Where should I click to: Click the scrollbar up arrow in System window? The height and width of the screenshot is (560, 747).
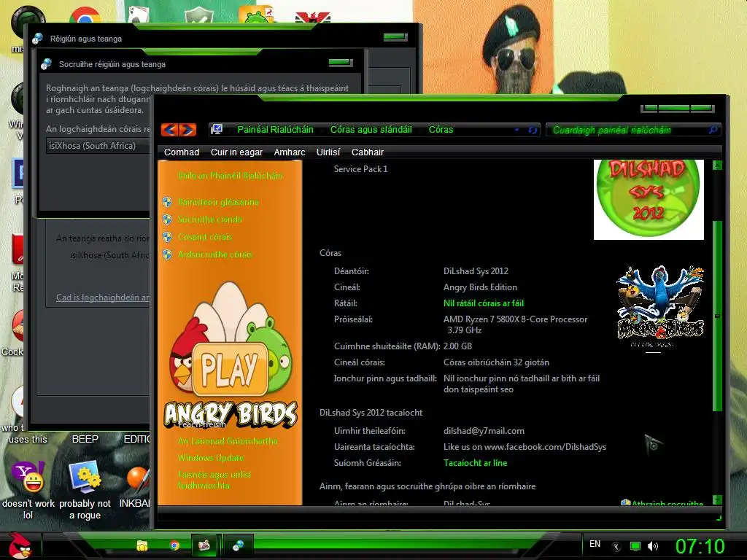[x=718, y=166]
